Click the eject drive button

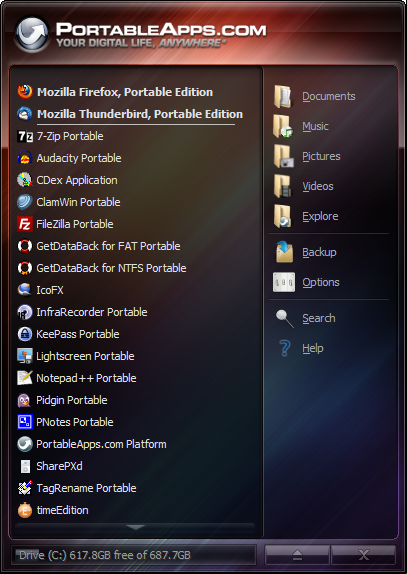297,555
